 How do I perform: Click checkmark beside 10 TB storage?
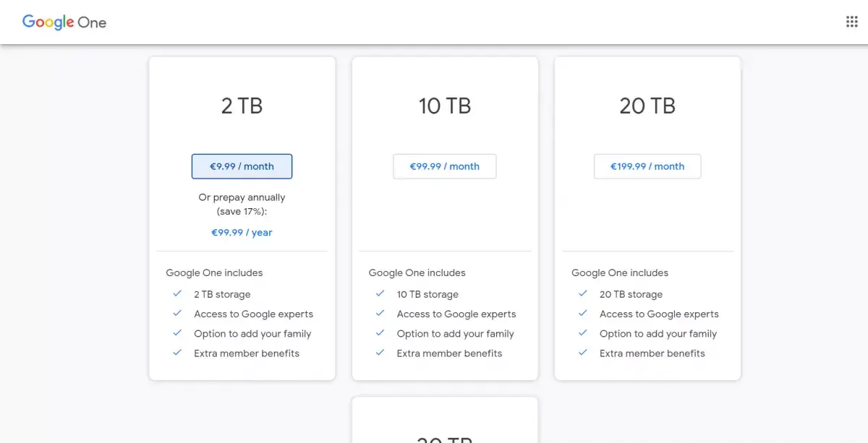[380, 293]
